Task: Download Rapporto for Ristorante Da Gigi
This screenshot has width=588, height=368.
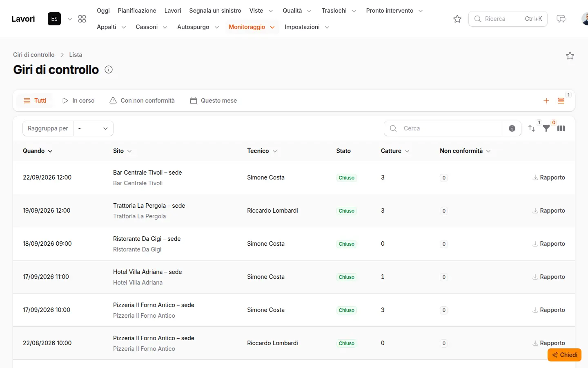Action: tap(549, 244)
